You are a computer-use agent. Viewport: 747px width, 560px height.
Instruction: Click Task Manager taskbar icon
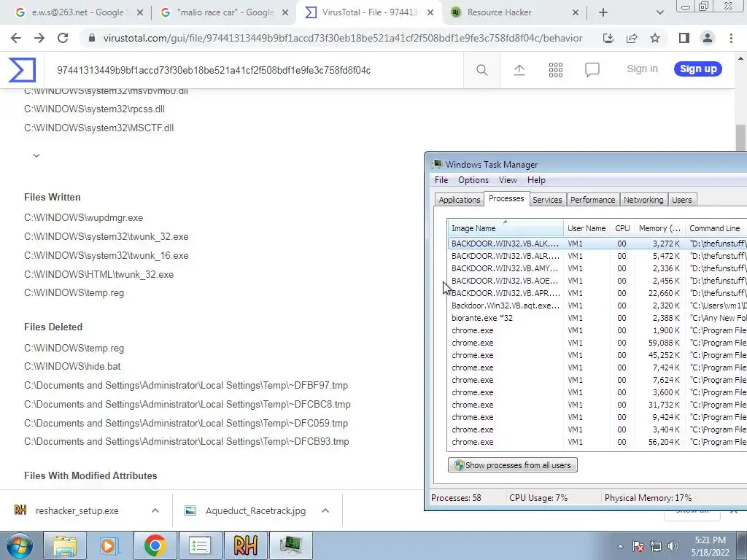[x=290, y=545]
